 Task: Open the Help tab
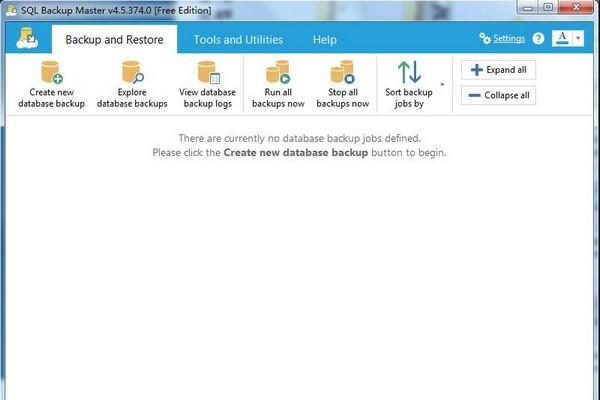pos(324,39)
